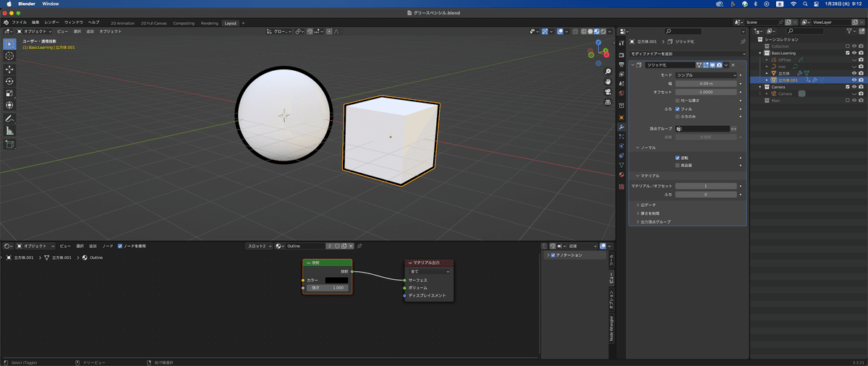Open the node editor ノード menu
The width and height of the screenshot is (868, 366).
(x=108, y=246)
